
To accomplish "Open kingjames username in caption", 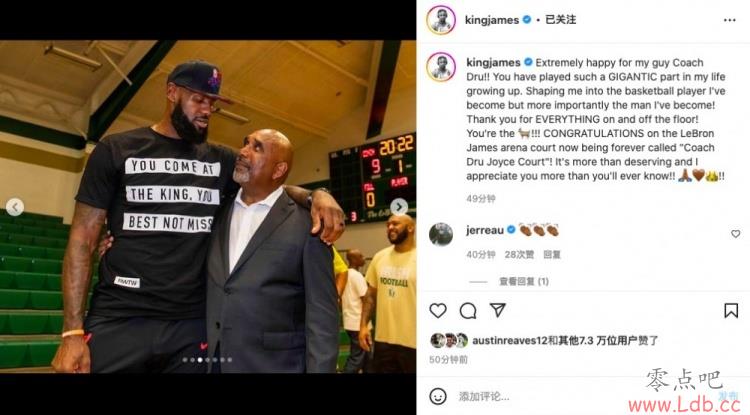I will 493,63.
